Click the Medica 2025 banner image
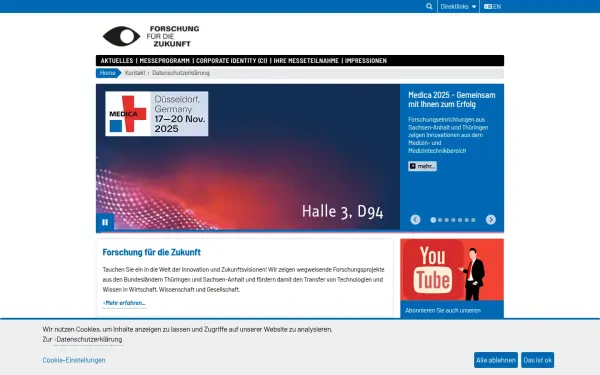 tap(248, 157)
